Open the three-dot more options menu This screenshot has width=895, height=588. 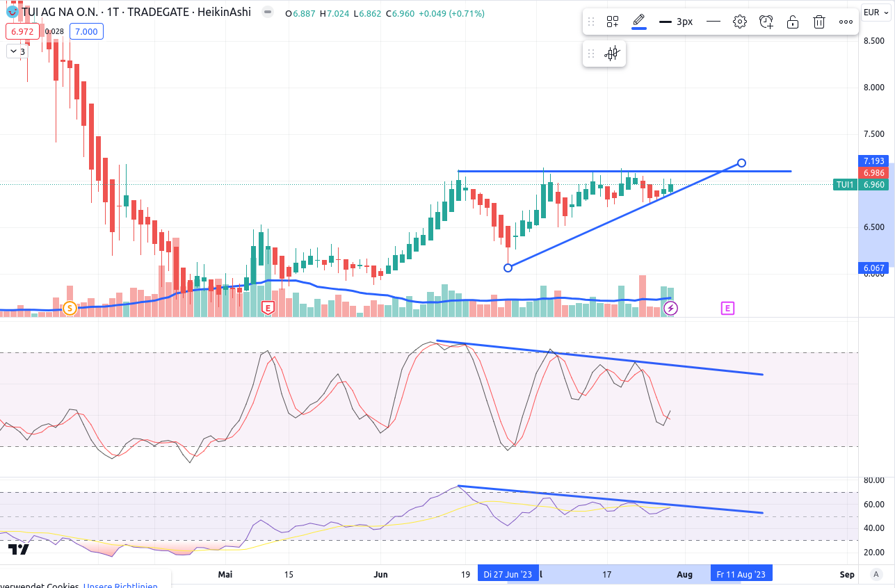(846, 22)
